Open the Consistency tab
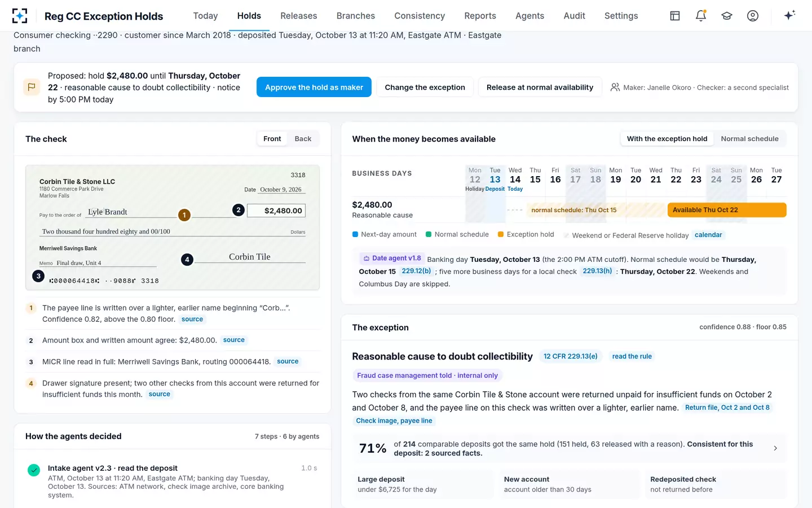The height and width of the screenshot is (508, 812). point(420,16)
